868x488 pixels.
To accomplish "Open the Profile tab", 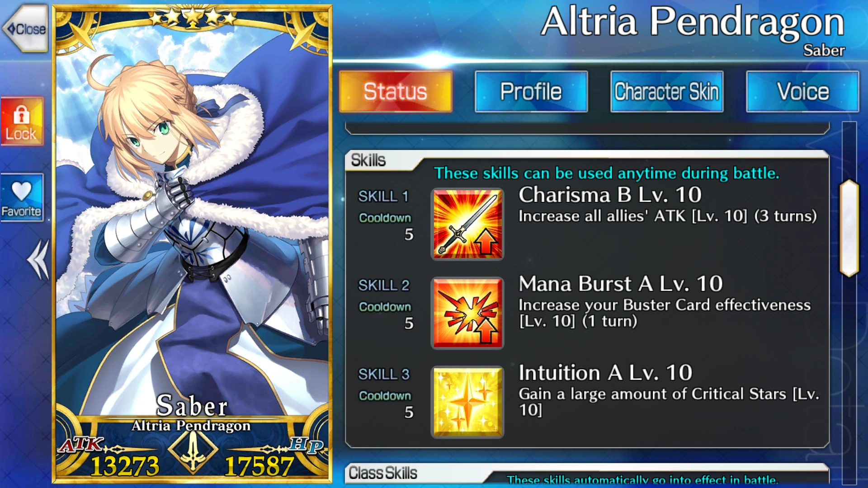I will (531, 91).
